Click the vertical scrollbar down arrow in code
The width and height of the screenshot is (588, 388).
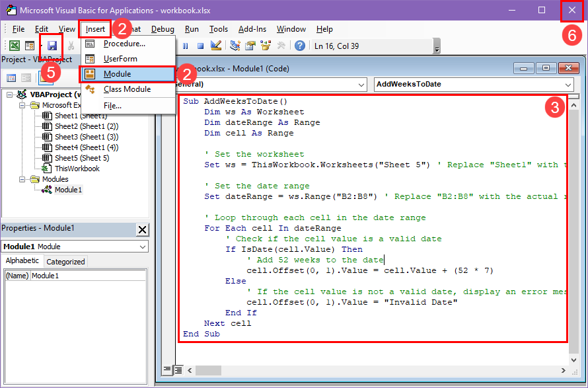click(573, 360)
